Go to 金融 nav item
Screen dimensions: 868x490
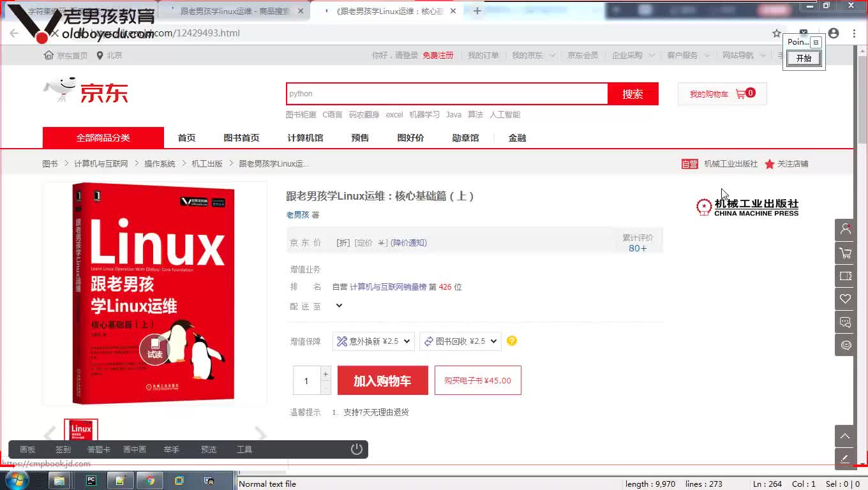pos(517,138)
